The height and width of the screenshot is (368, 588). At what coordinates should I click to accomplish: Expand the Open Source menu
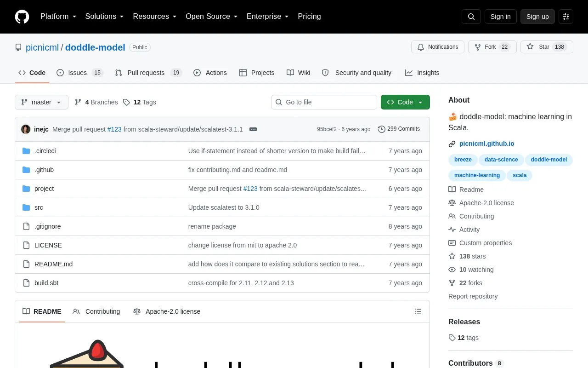pos(211,17)
